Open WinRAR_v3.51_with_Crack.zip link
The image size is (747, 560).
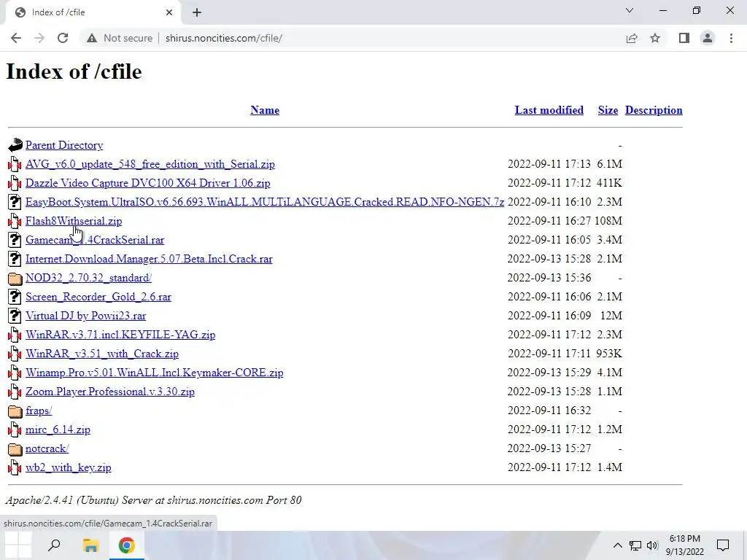(102, 354)
